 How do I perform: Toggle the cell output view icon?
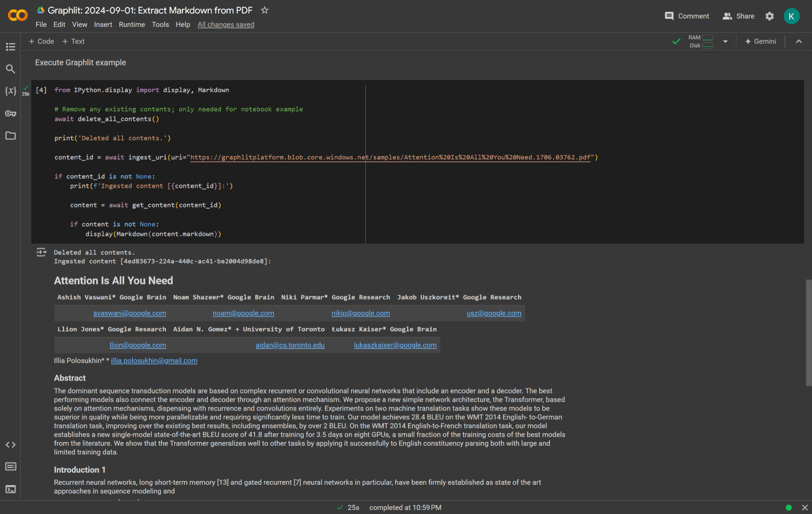(x=41, y=252)
